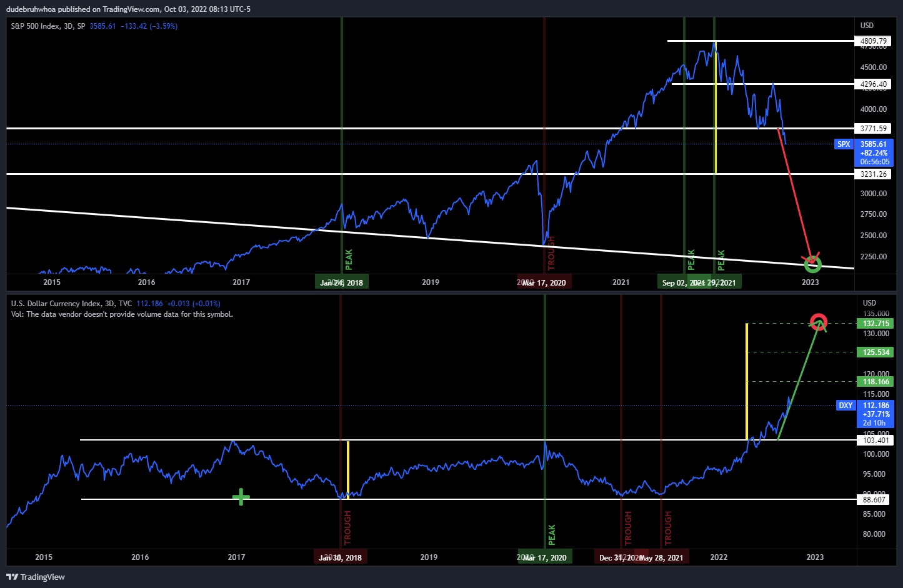The image size is (903, 588).
Task: Select the SPX symbol tag on price axis
Action: pyautogui.click(x=844, y=144)
